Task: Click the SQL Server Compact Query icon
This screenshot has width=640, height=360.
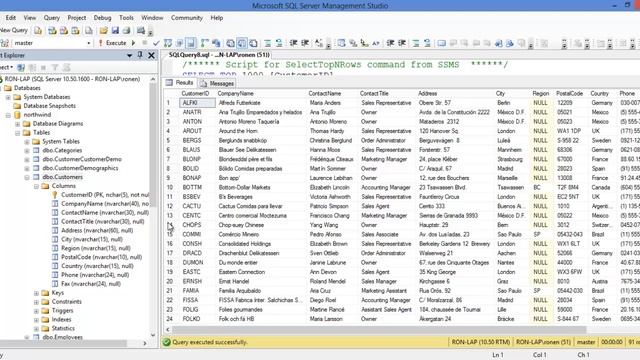Action: [x=89, y=30]
